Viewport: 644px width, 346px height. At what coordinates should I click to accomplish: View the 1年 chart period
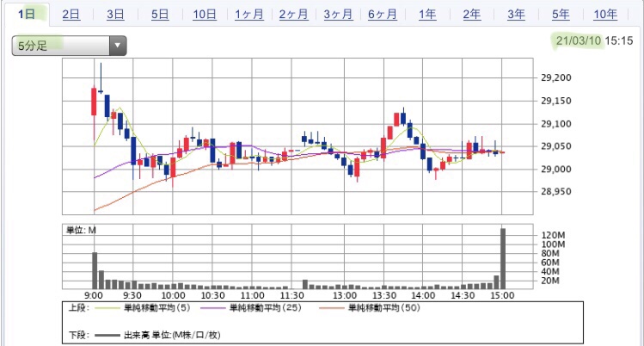pos(427,15)
